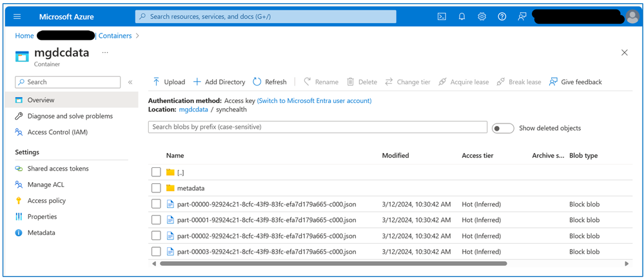644x278 pixels.
Task: Click the Containers breadcrumb link
Action: (115, 35)
